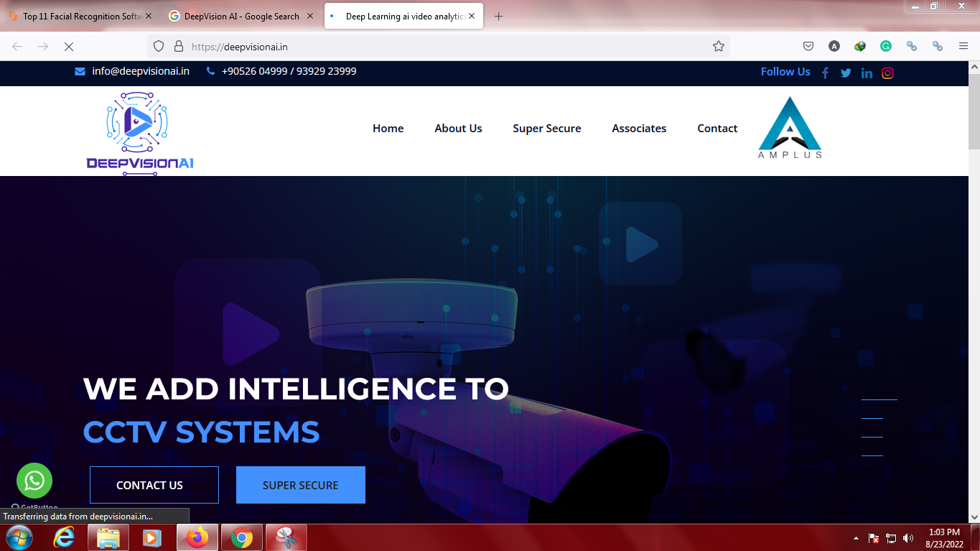Screen dimensions: 980x551
Task: Click the scrollbar's down arrow
Action: click(974, 517)
